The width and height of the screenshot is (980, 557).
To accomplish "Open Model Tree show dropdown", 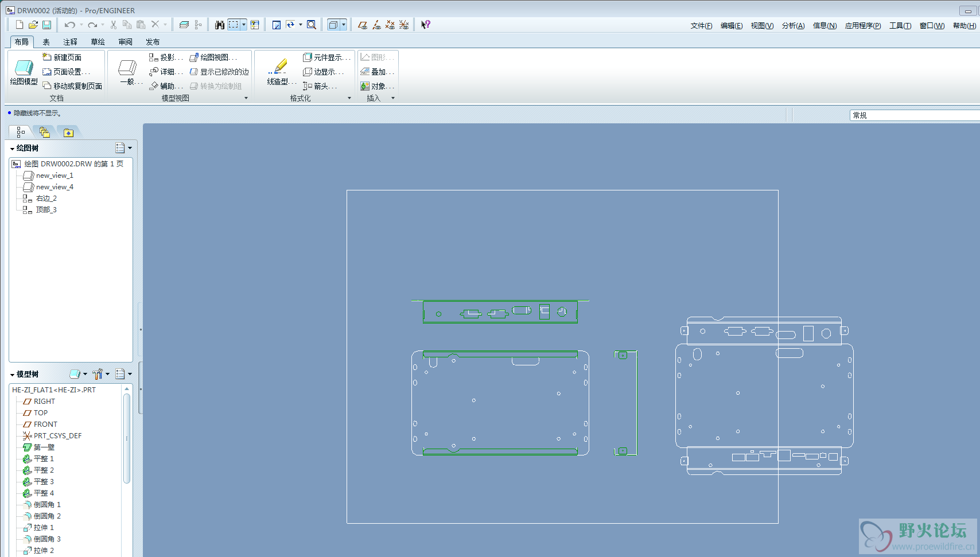I will click(78, 374).
